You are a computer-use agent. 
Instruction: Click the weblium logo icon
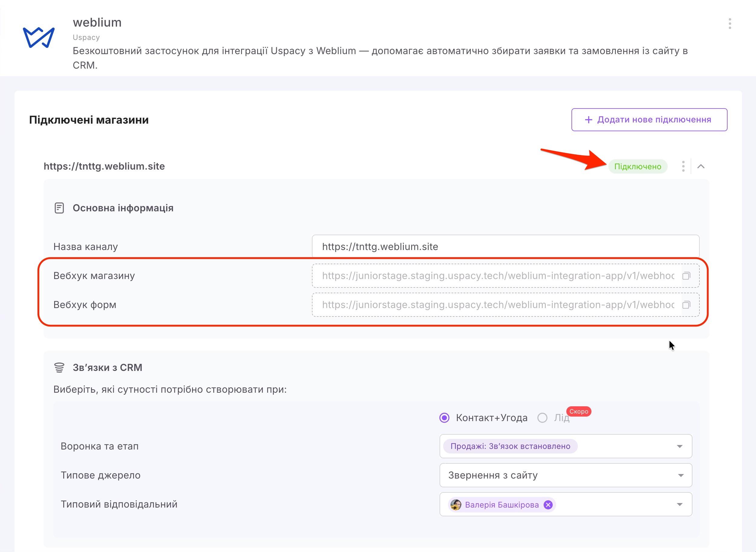(x=38, y=37)
